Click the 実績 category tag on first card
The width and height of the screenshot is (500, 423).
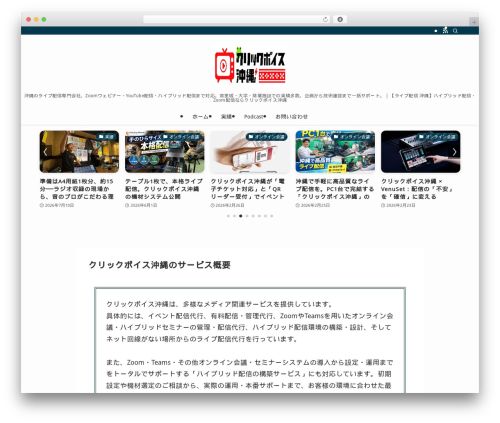106,137
